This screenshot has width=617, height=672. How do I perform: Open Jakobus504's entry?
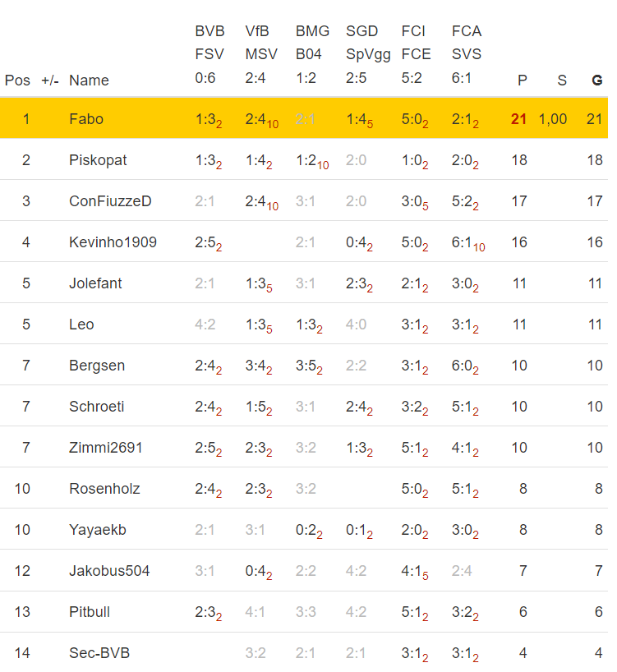tap(109, 571)
